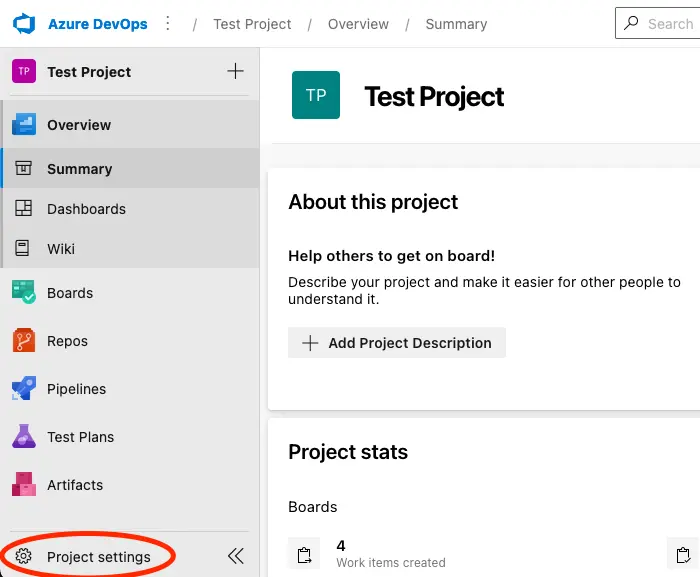Click the 4 work items created count

[341, 545]
